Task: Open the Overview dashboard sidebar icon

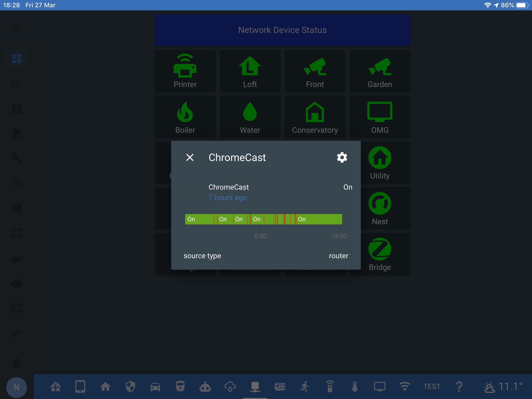Action: tap(17, 59)
